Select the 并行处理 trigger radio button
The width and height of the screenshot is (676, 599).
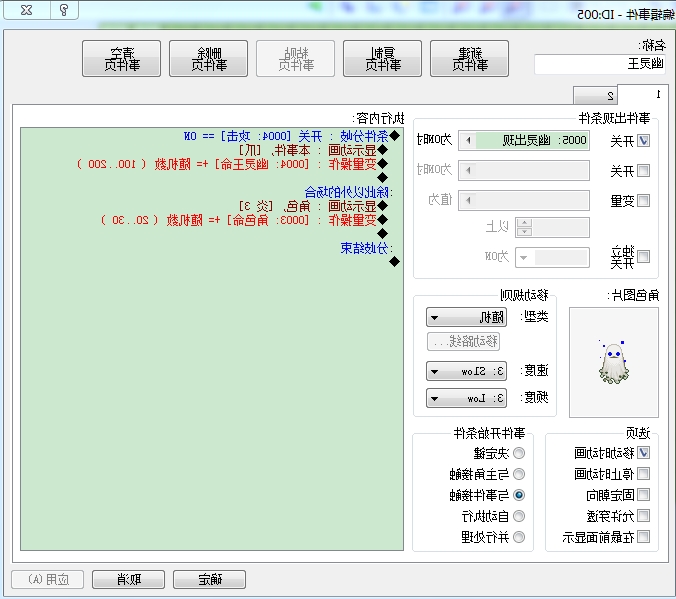pyautogui.click(x=519, y=537)
